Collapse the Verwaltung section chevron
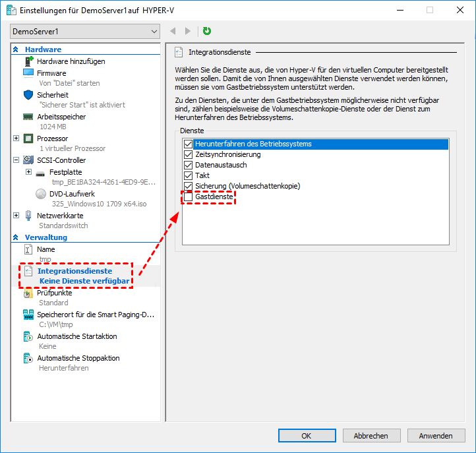The height and width of the screenshot is (453, 476). pos(16,237)
